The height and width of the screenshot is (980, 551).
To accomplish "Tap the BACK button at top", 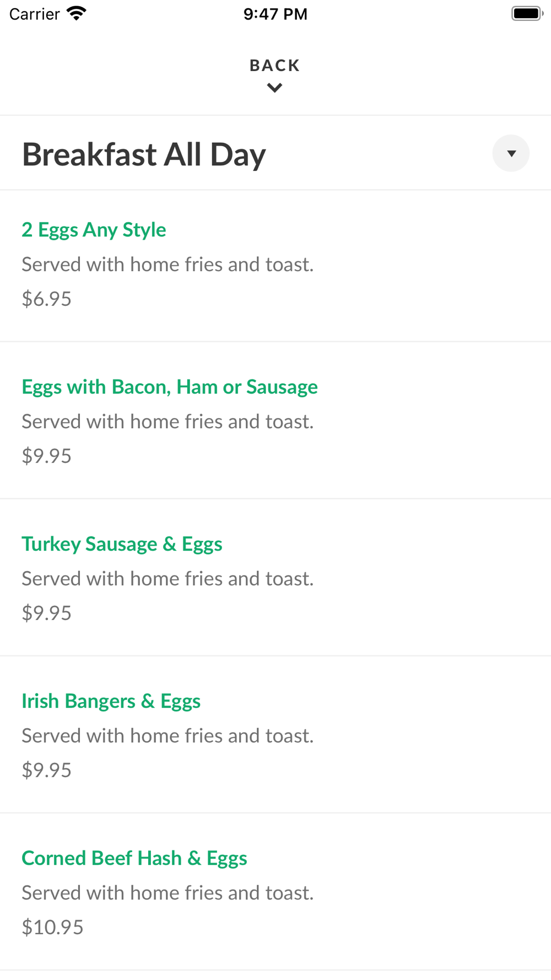I will [x=274, y=66].
